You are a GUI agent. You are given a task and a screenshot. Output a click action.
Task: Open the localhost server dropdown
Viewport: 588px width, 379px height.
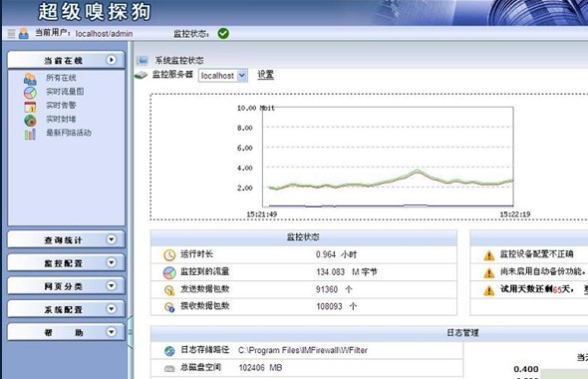click(x=223, y=76)
